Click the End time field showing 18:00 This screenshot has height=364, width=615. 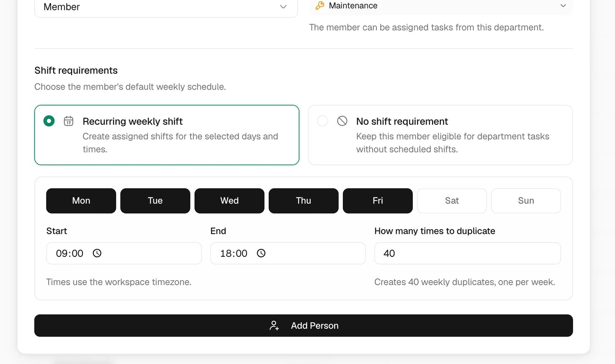click(x=288, y=253)
